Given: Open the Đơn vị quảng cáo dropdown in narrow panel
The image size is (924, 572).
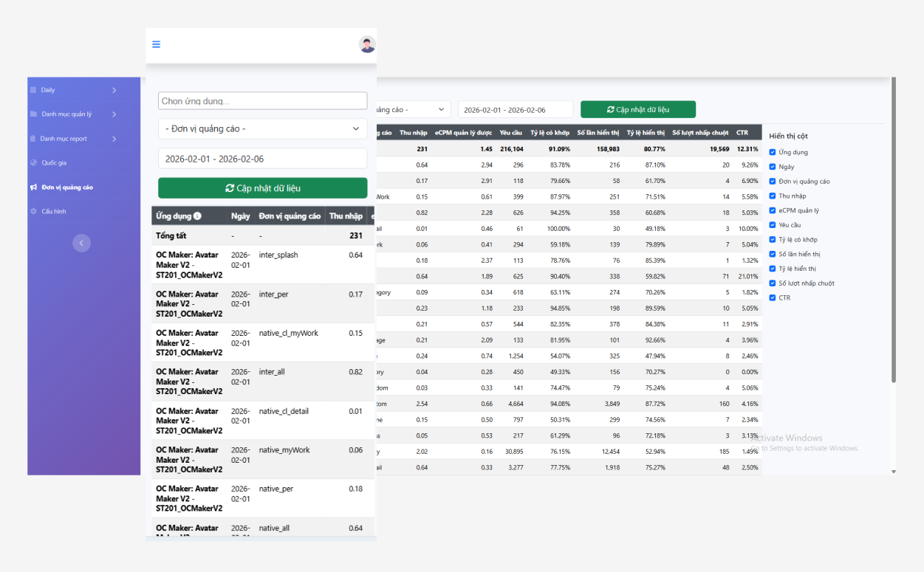Looking at the screenshot, I should coord(262,128).
